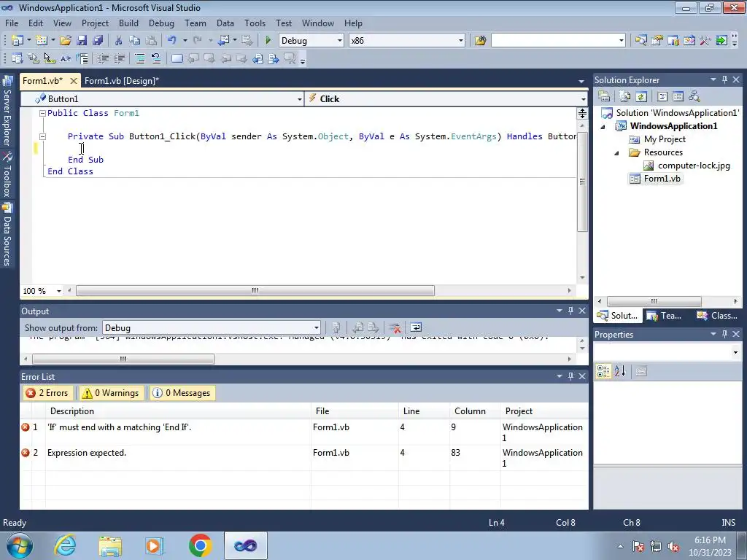Click the Copy icon in toolbar
747x560 pixels.
pyautogui.click(x=135, y=41)
